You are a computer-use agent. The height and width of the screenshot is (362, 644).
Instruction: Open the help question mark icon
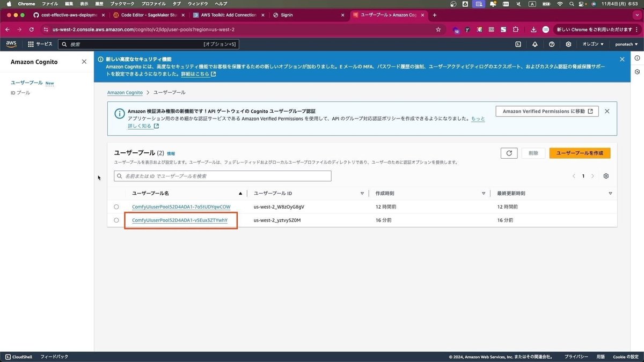coord(552,44)
